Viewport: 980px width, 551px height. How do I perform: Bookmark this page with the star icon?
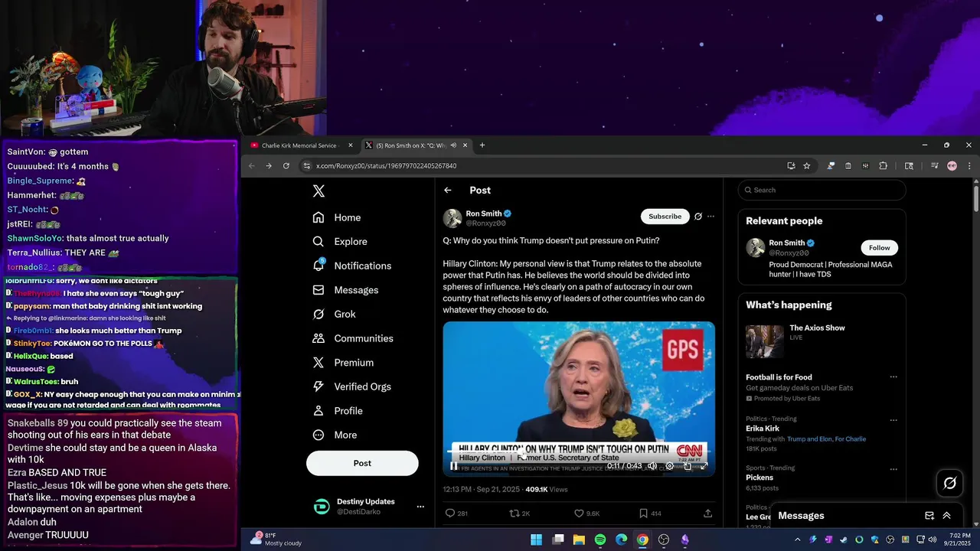click(806, 166)
